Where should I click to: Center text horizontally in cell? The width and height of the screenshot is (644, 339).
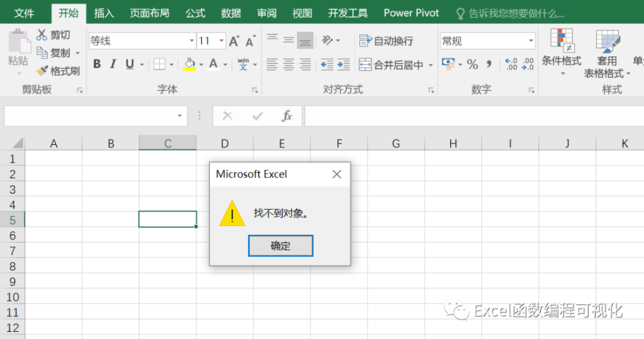[289, 64]
